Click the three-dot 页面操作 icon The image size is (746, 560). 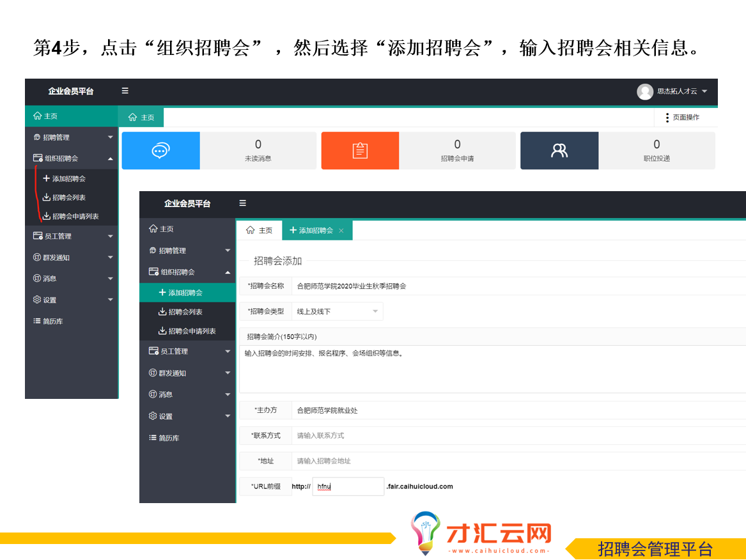[x=667, y=118]
